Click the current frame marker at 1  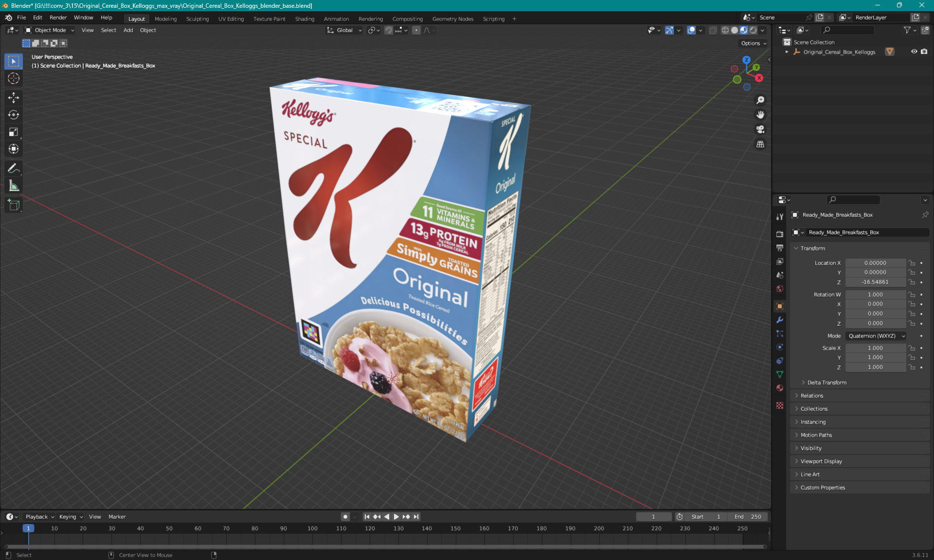click(x=28, y=528)
